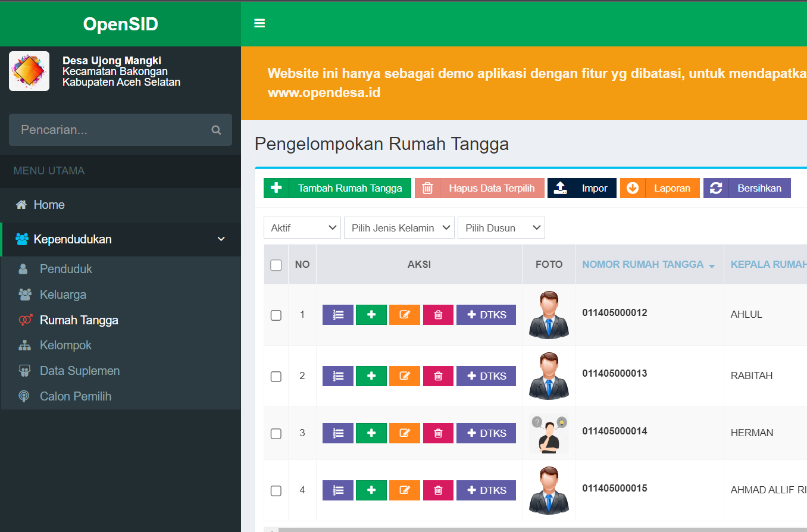Click the Tambah Rumah Tangga button
Screen dimensions: 807x532
click(x=337, y=187)
